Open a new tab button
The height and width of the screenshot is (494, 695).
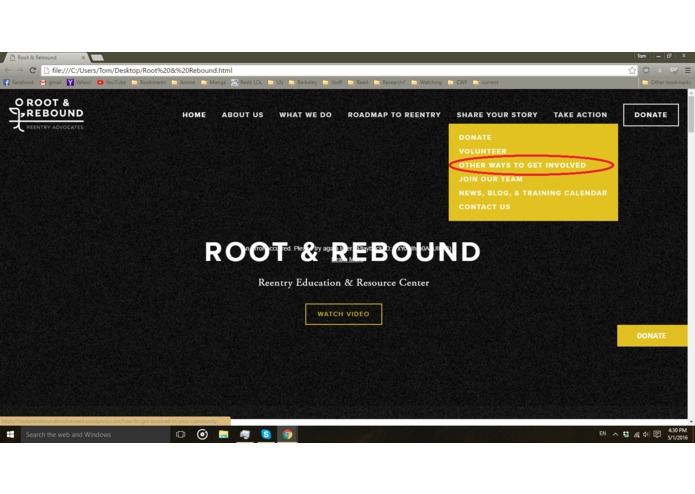pyautogui.click(x=97, y=58)
